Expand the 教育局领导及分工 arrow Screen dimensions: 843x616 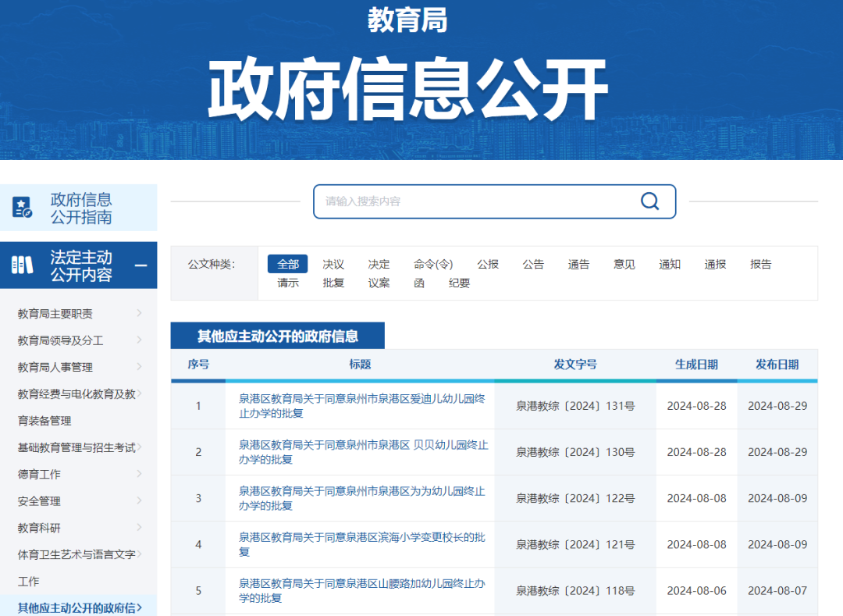(139, 340)
